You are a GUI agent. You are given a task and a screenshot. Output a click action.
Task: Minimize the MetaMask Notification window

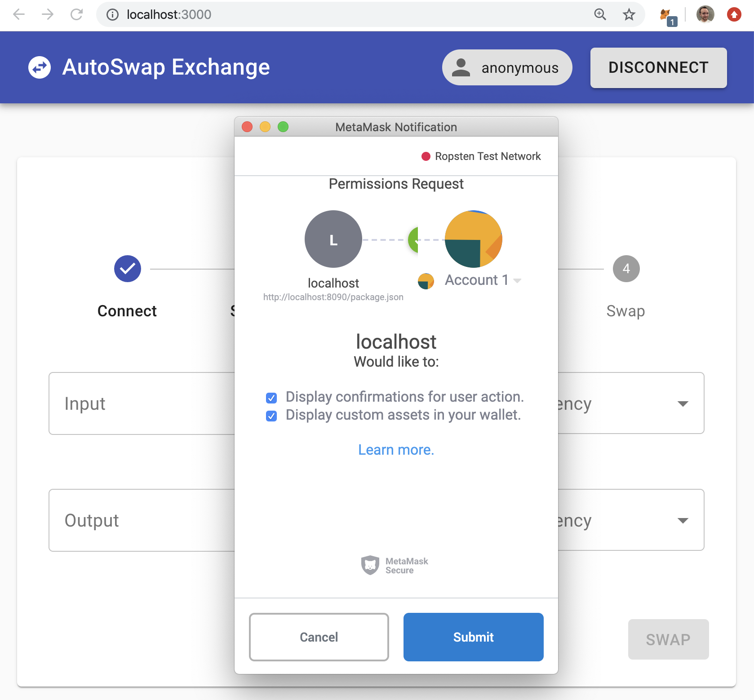pos(265,127)
